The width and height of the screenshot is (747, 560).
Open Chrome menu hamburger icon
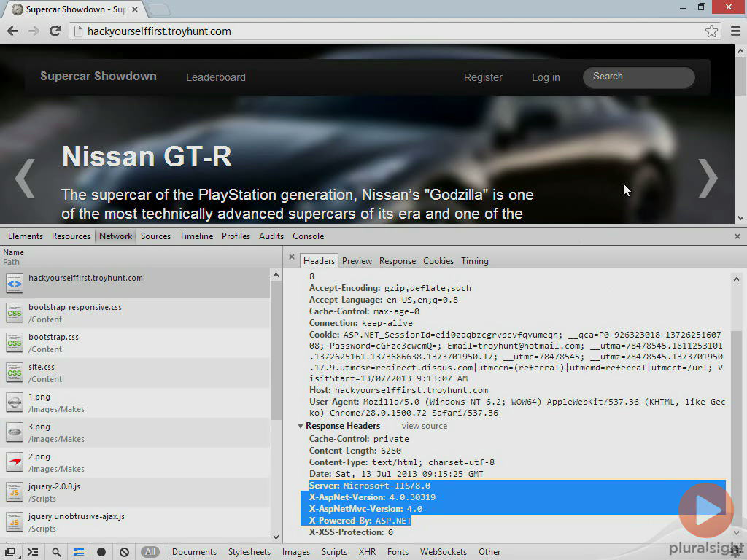735,31
